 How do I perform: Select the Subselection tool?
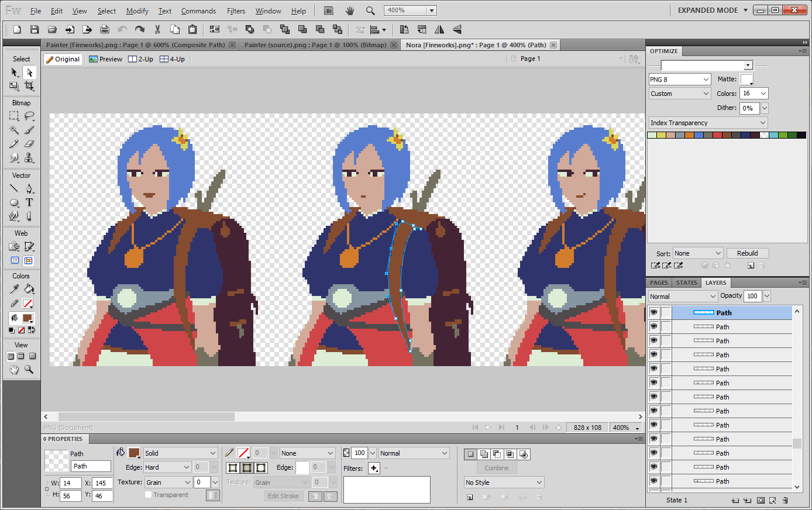point(29,73)
